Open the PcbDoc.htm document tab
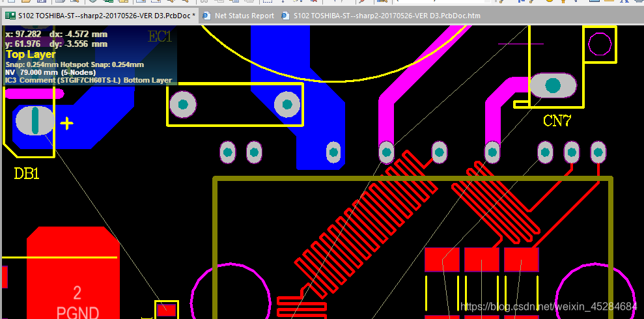 pyautogui.click(x=381, y=16)
